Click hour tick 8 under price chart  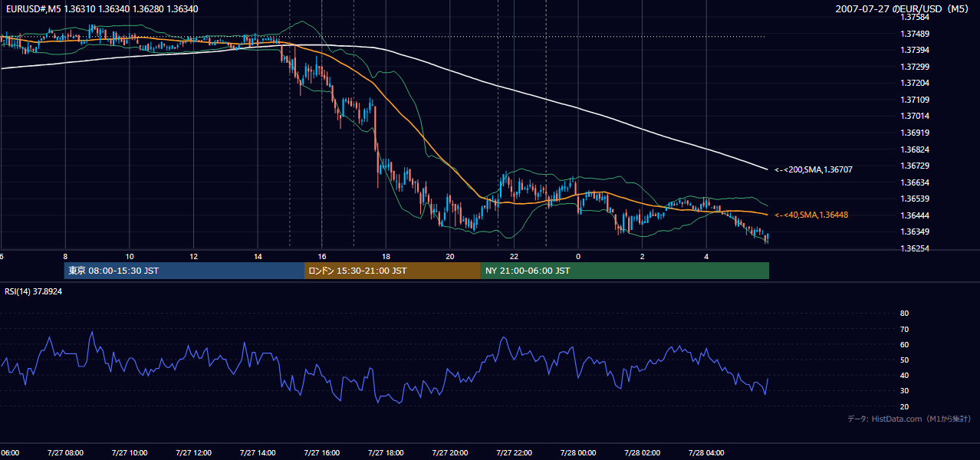(x=65, y=257)
